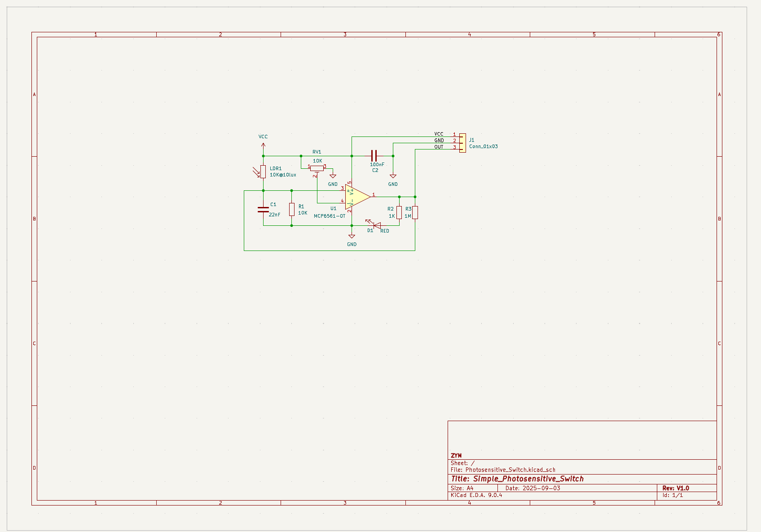Click the LDR1 photoresistor symbol
The height and width of the screenshot is (532, 761).
(263, 171)
